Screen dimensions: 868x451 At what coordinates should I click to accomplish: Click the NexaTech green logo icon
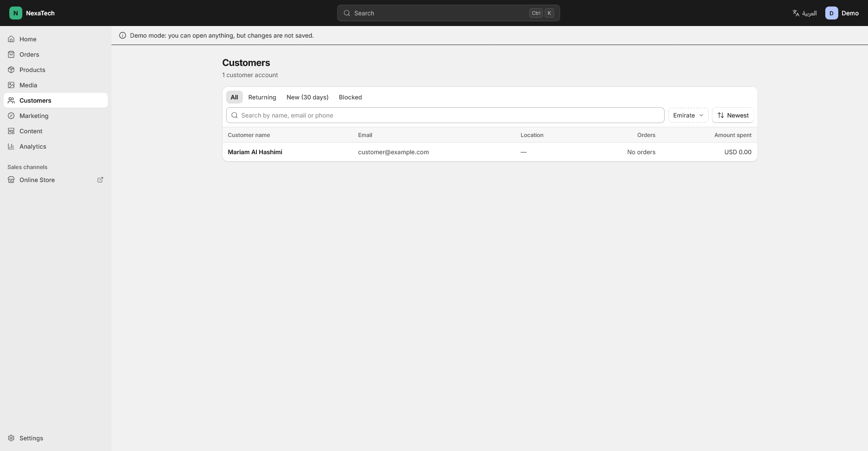(15, 13)
